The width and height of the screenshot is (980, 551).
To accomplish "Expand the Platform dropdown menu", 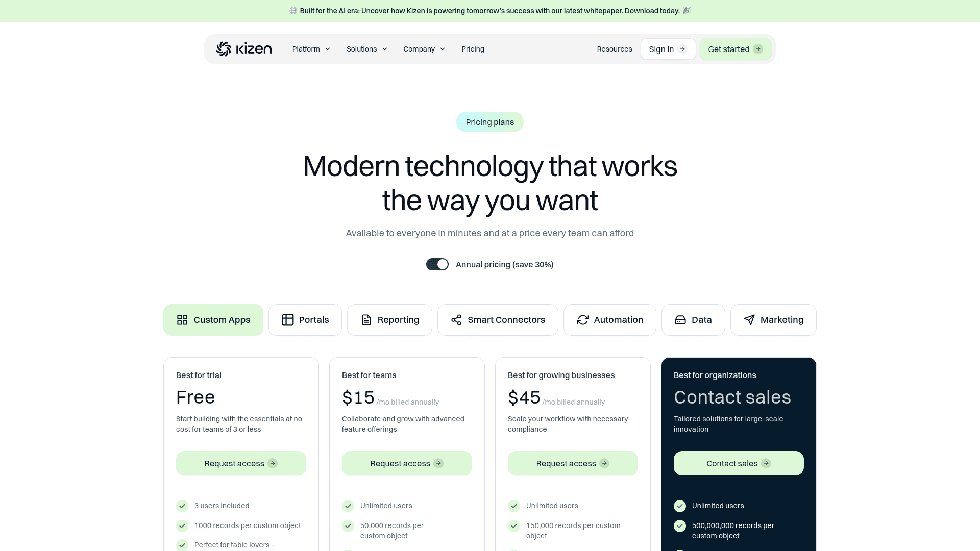I will (311, 48).
